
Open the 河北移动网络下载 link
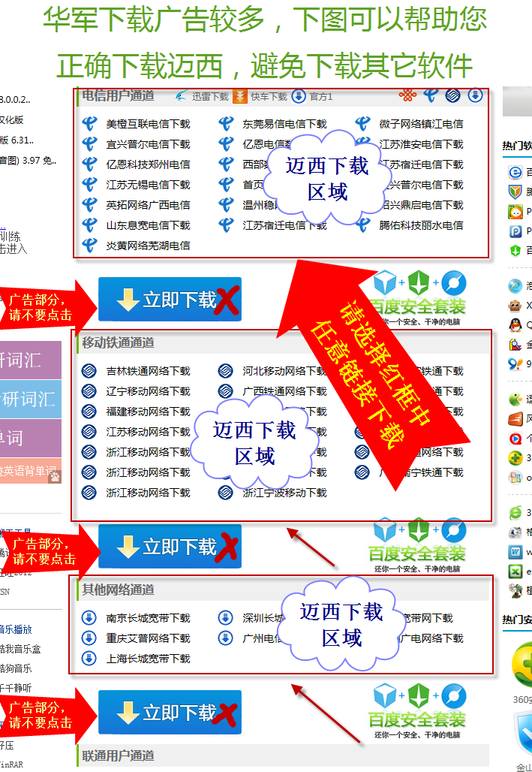pyautogui.click(x=284, y=371)
